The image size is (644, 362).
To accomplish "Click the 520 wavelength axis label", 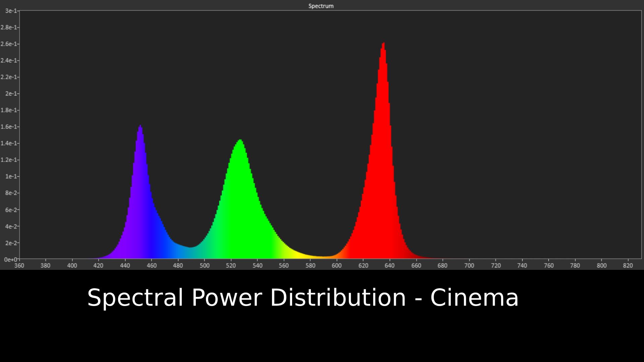I will click(231, 265).
